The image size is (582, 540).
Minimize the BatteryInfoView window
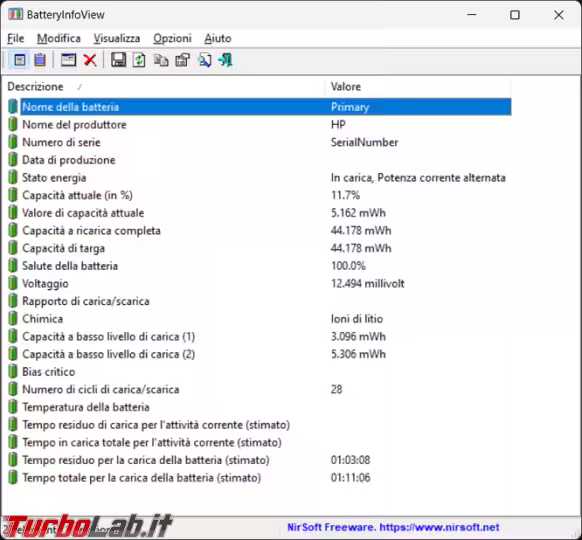coord(472,15)
